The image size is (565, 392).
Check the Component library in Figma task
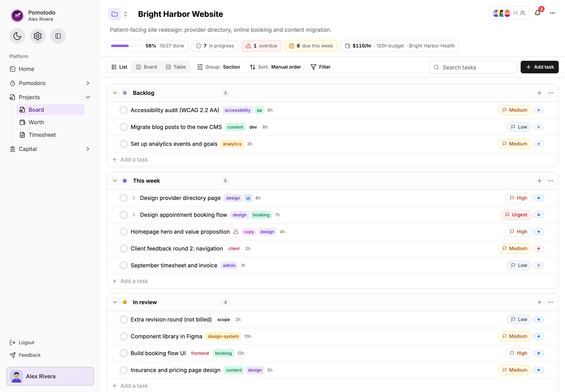click(123, 337)
